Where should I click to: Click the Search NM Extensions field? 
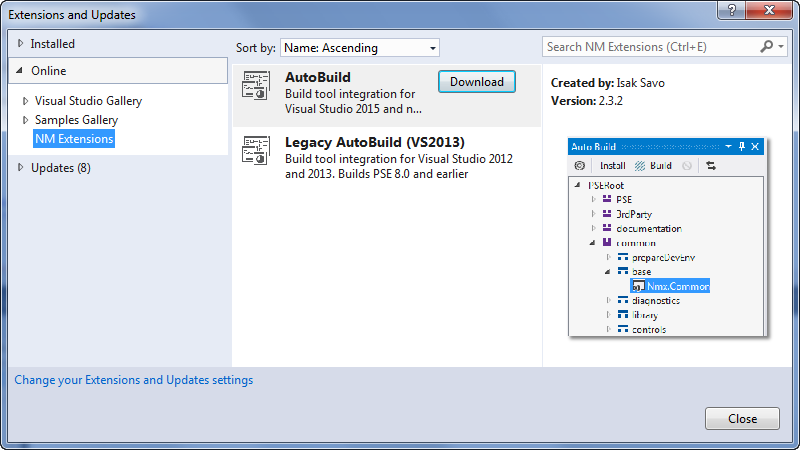(x=650, y=47)
